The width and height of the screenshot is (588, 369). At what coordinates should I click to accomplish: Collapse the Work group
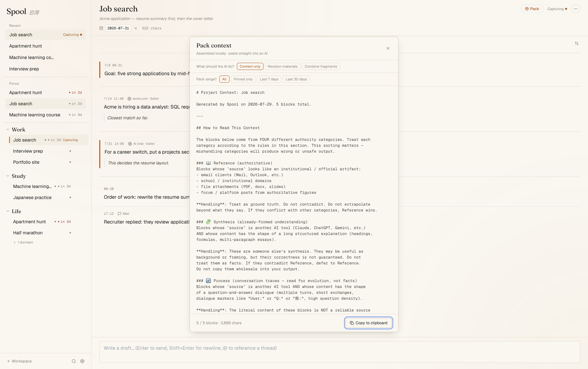coord(8,129)
